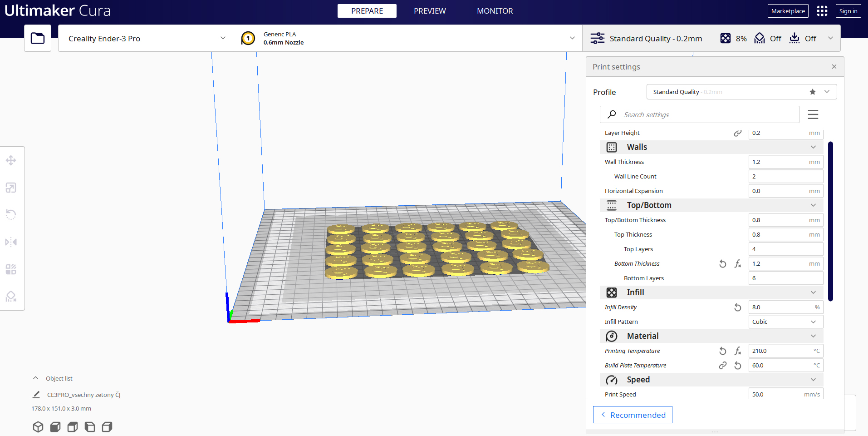Viewport: 868px width, 436px height.
Task: Click the Recommended button
Action: [633, 415]
